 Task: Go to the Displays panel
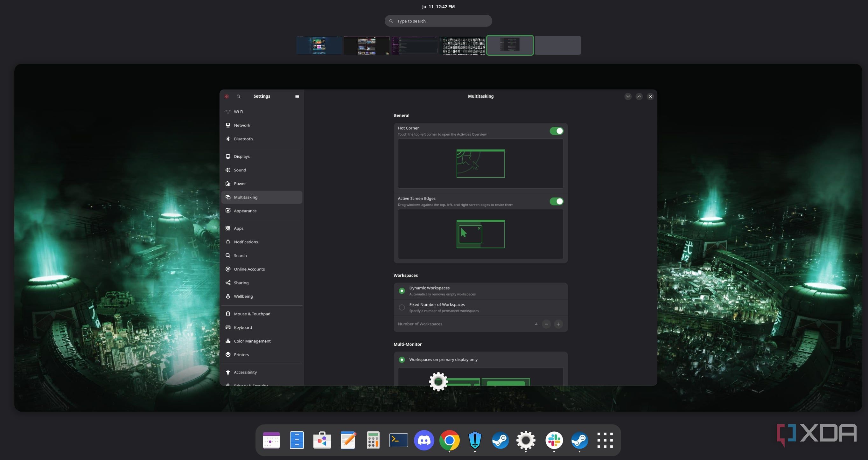coord(262,157)
